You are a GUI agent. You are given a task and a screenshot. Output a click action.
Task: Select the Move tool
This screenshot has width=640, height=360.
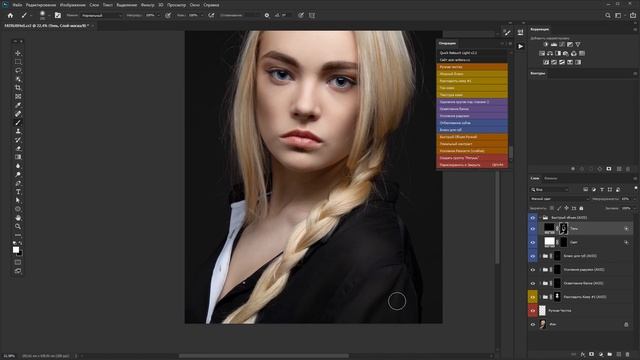pos(18,53)
